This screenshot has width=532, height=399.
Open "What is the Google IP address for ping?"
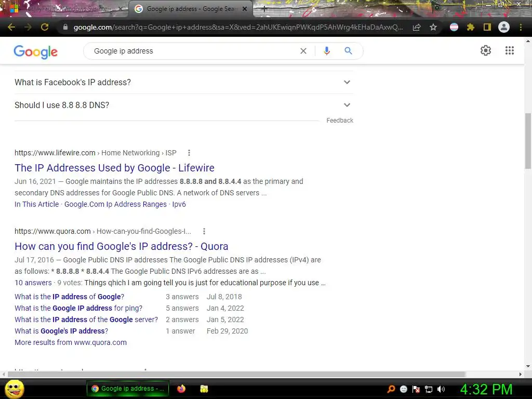click(78, 309)
